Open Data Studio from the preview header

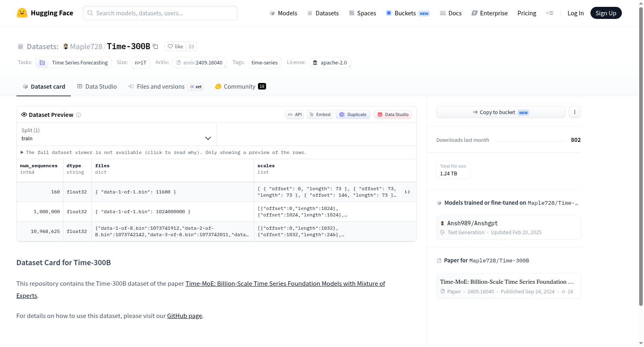[x=393, y=114]
